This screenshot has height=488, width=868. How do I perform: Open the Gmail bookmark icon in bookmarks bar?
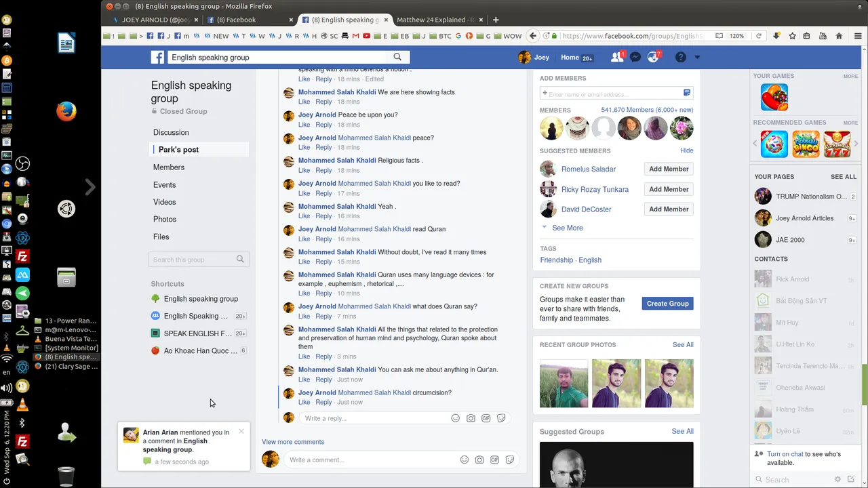[x=356, y=36]
